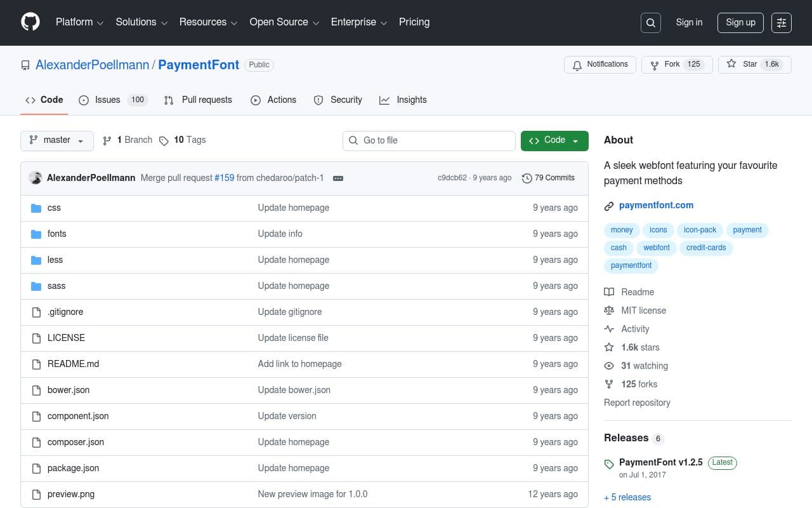Show the + 5 releases link
Viewport: 812px width, 508px height.
(x=627, y=497)
